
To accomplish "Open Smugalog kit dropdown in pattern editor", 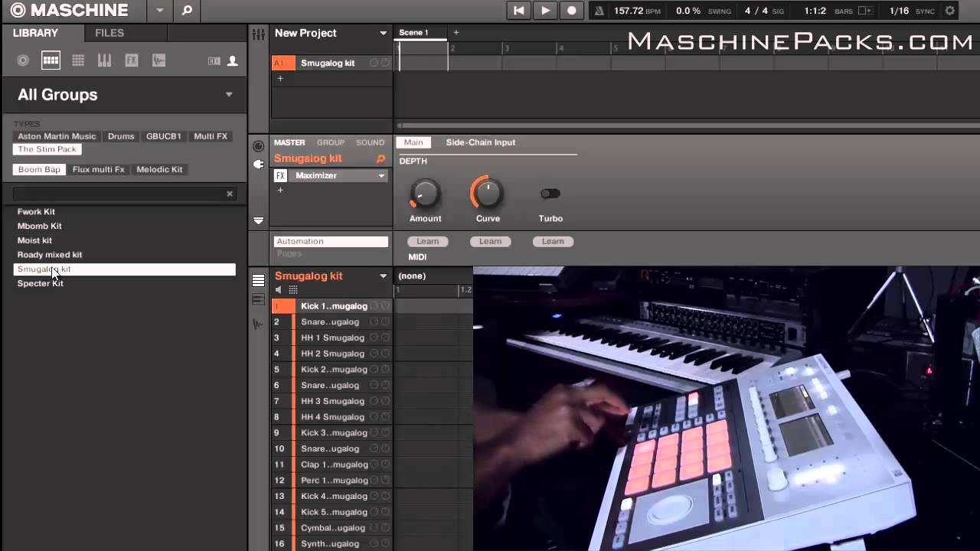I will tap(384, 275).
